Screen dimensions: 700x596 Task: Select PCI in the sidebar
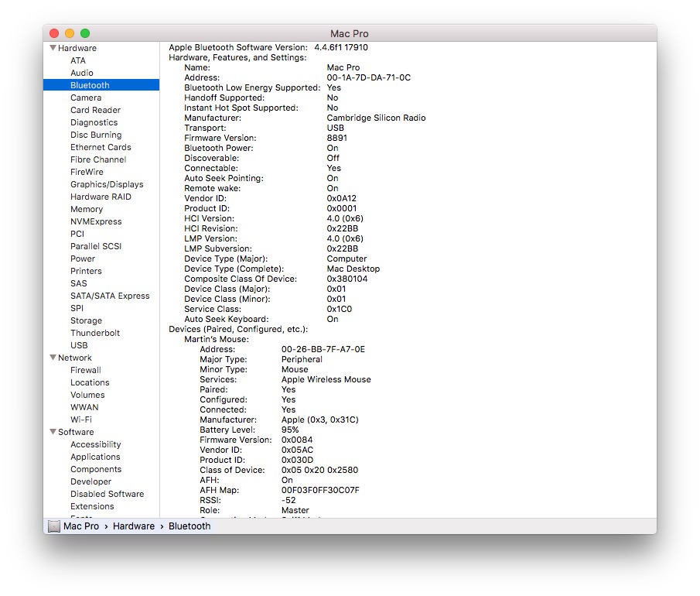point(77,234)
